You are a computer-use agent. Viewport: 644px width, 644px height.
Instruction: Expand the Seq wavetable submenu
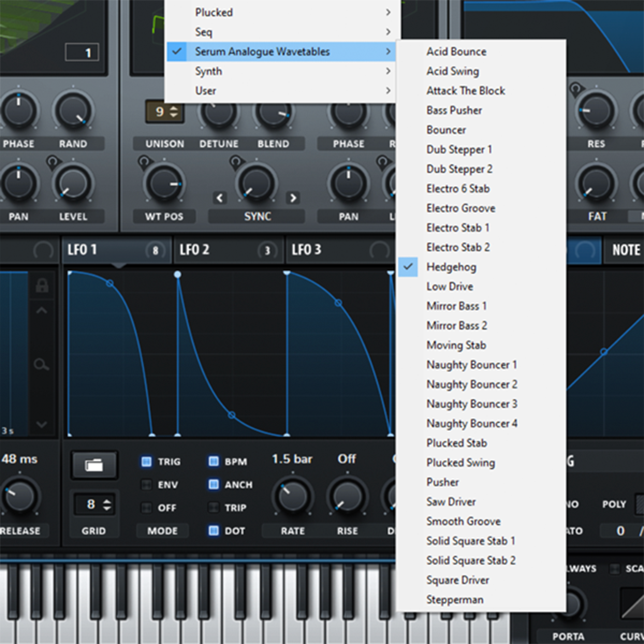[x=281, y=32]
